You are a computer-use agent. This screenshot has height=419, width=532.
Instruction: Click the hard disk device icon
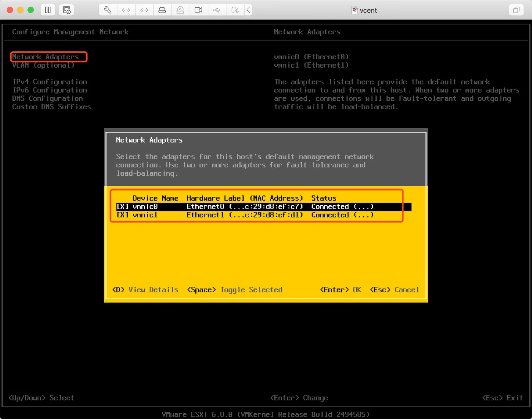(162, 10)
